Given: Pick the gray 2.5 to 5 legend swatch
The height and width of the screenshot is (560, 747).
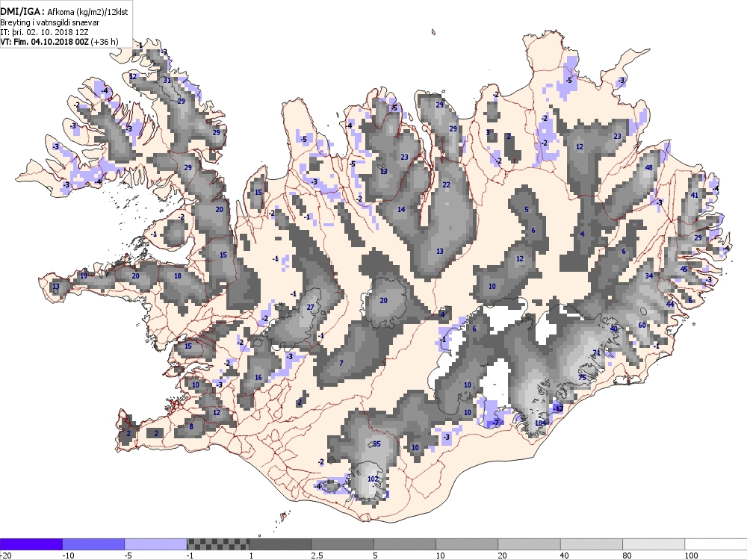Looking at the screenshot, I should (343, 544).
